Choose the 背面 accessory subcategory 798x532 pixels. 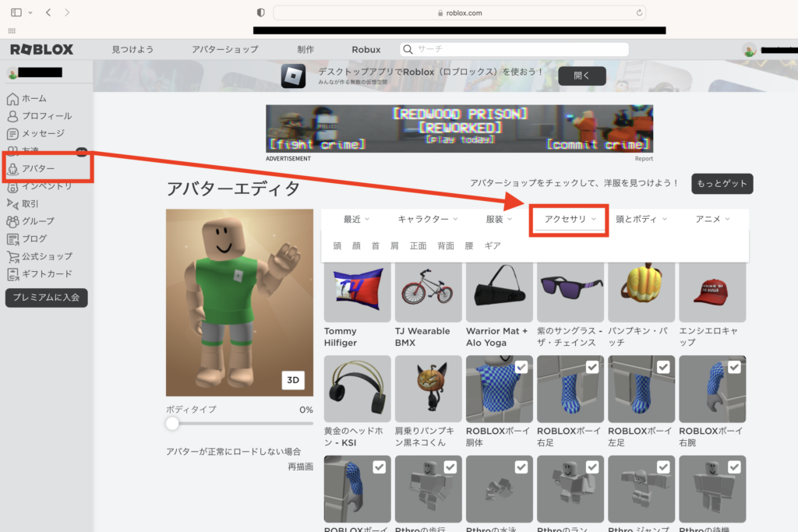[x=446, y=246]
